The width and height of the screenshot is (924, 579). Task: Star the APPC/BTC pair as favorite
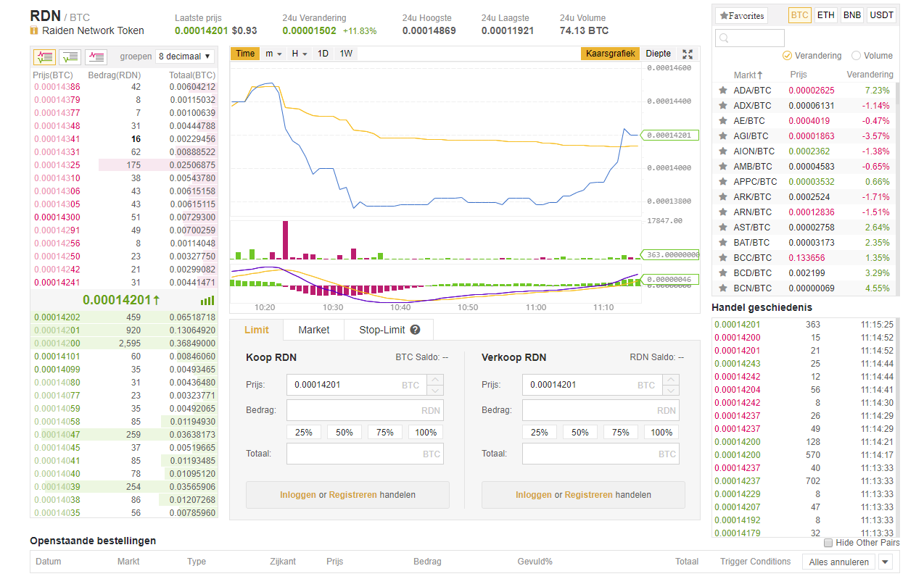pos(723,182)
